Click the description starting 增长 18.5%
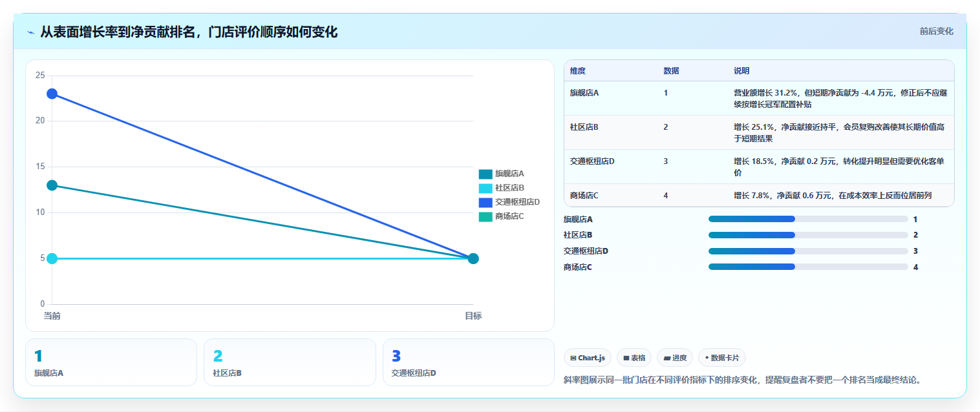The width and height of the screenshot is (980, 412). tap(839, 167)
